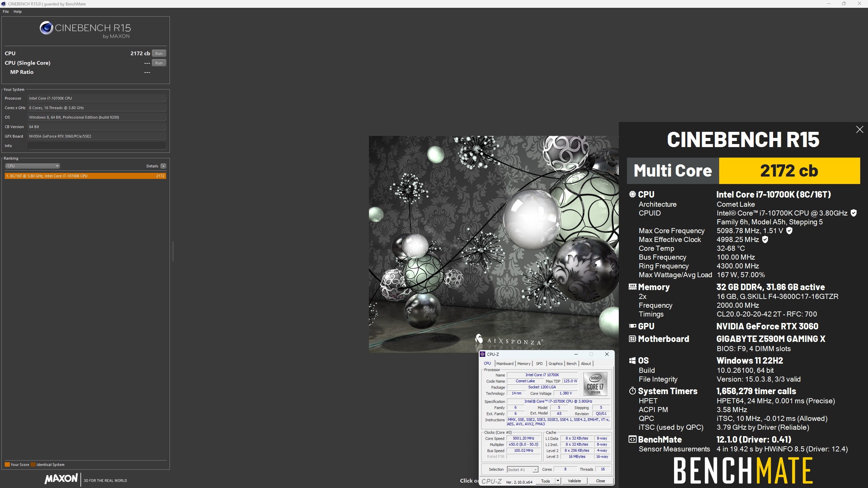Click the MAXON logo at bottom
Image resolution: width=868 pixels, height=488 pixels.
tap(61, 479)
